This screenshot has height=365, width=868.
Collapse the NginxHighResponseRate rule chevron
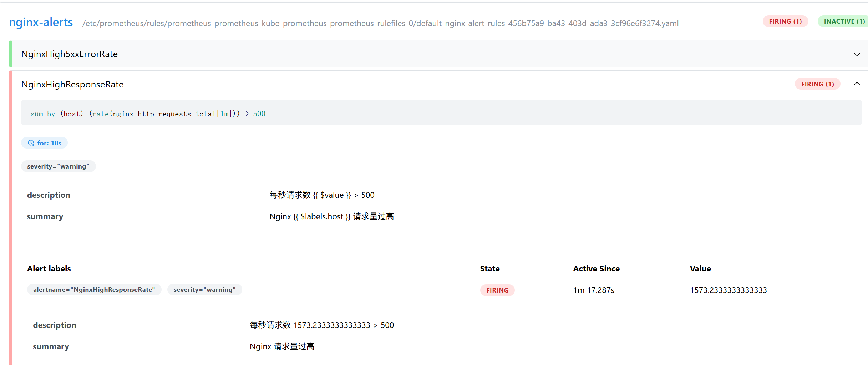pyautogui.click(x=857, y=84)
